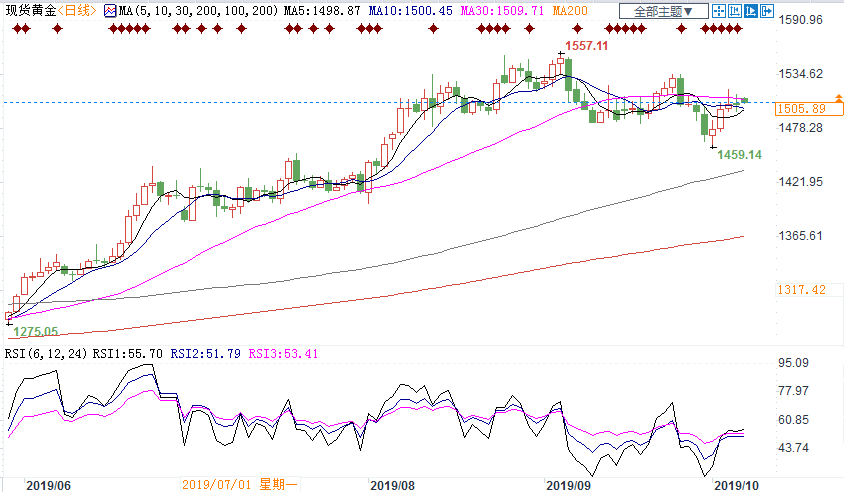Image resolution: width=844 pixels, height=492 pixels.
Task: Change the 日线 period selector
Action: click(x=77, y=11)
